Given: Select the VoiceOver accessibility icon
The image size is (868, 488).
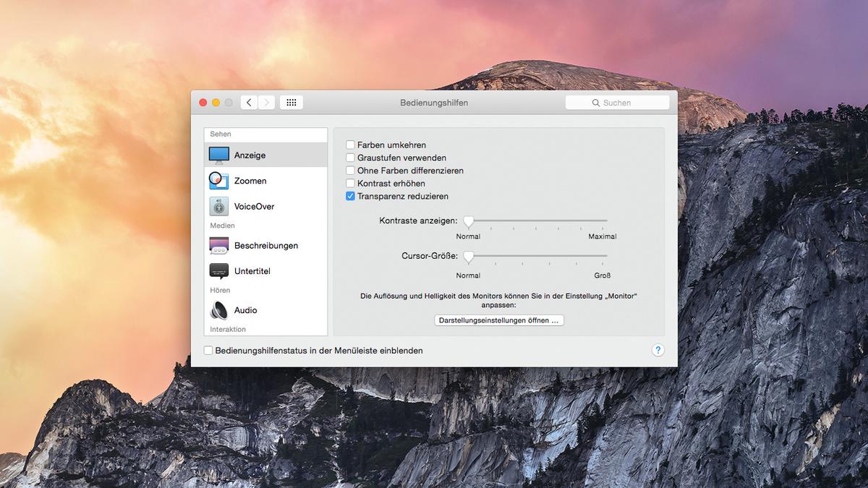Looking at the screenshot, I should pyautogui.click(x=219, y=206).
